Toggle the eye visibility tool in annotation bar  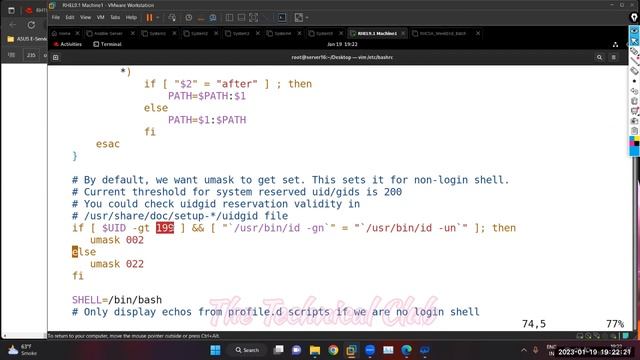[x=634, y=31]
